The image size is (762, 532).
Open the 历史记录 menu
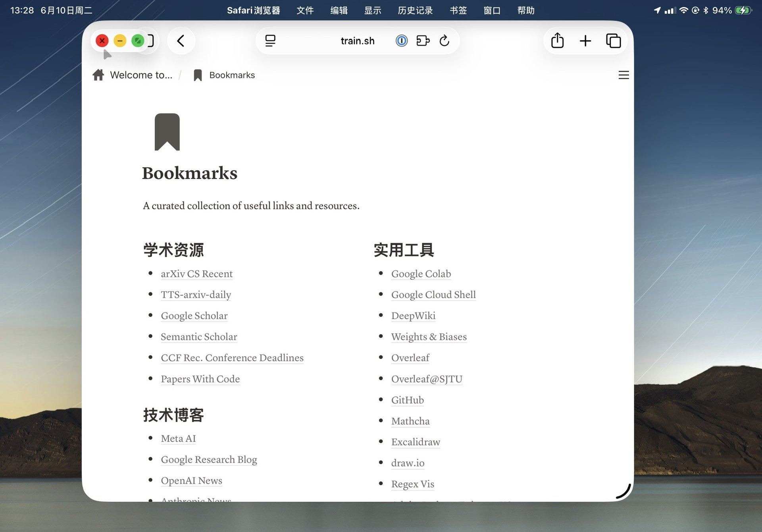(415, 10)
